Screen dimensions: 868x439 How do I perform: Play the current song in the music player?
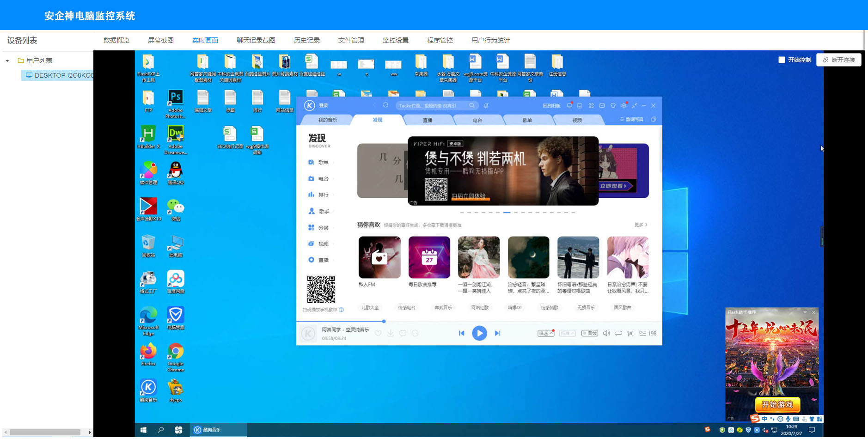(x=479, y=333)
